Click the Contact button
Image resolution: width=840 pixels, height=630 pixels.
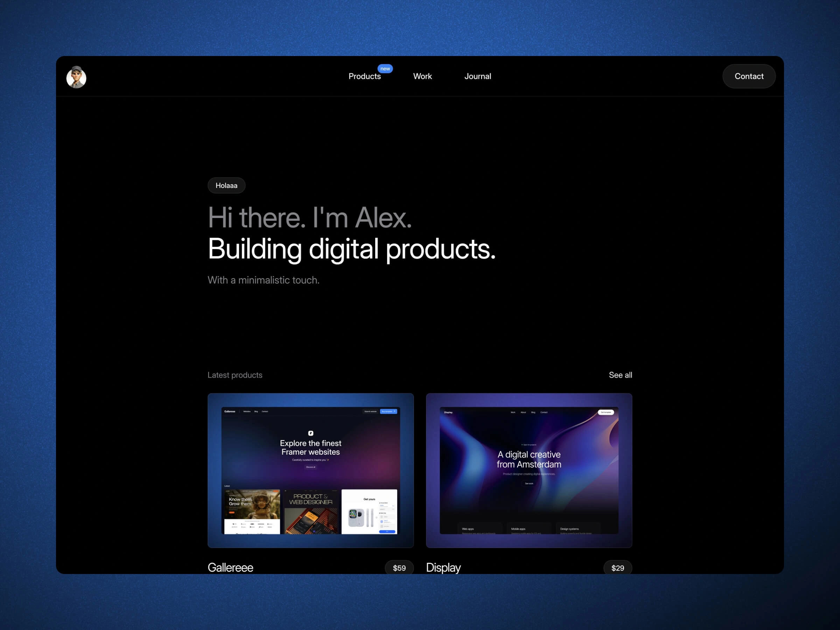click(749, 76)
